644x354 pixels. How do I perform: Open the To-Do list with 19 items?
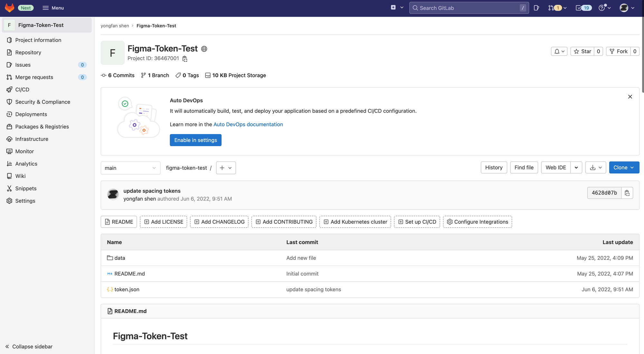[x=583, y=8]
